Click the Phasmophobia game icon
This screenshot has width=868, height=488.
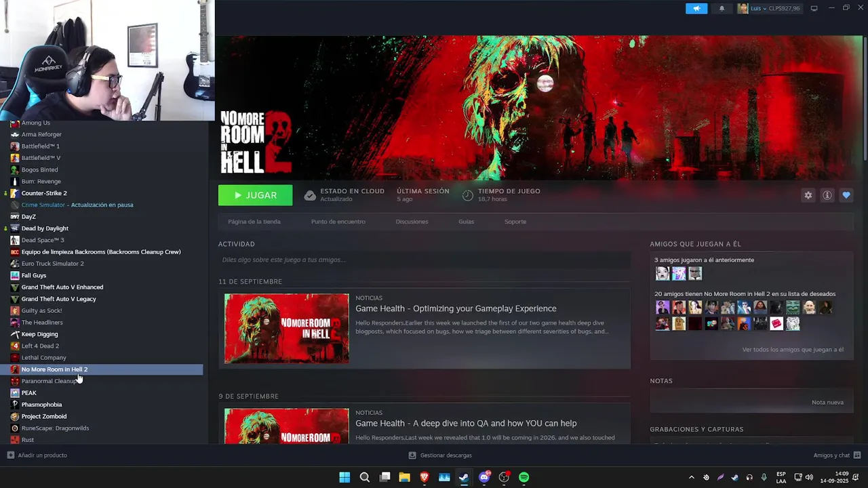click(15, 405)
